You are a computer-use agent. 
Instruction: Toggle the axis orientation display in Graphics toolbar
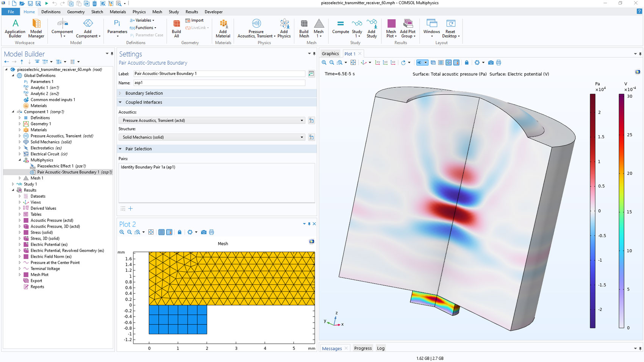(449, 62)
